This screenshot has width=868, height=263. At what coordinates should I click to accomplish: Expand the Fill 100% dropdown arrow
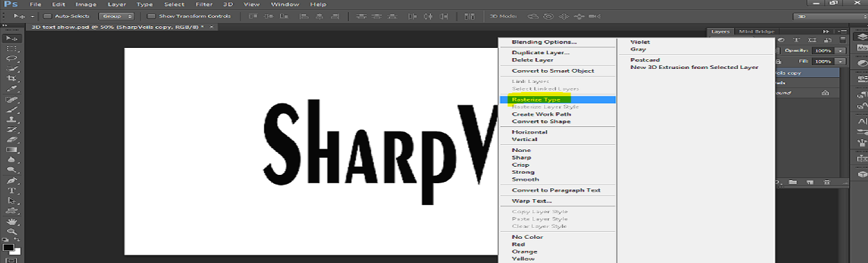[x=841, y=61]
